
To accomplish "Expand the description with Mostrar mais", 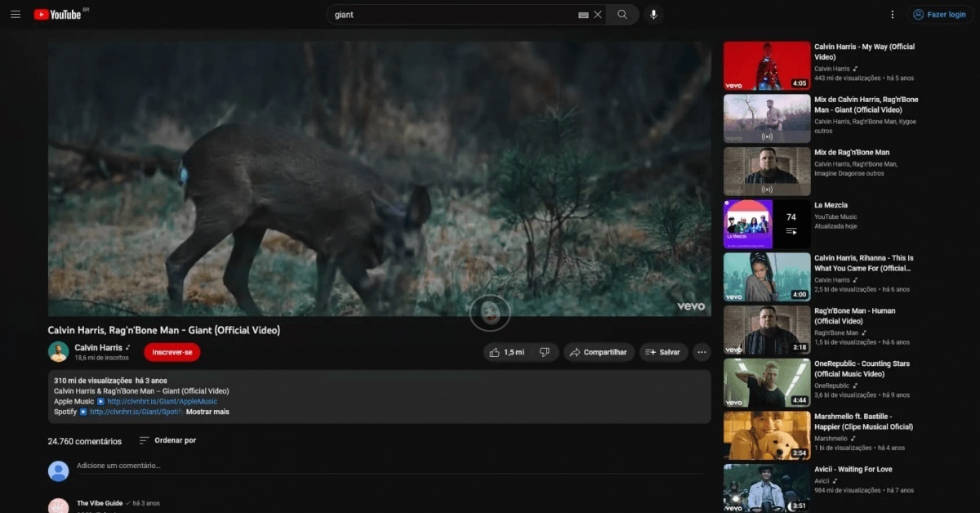I will [x=207, y=412].
